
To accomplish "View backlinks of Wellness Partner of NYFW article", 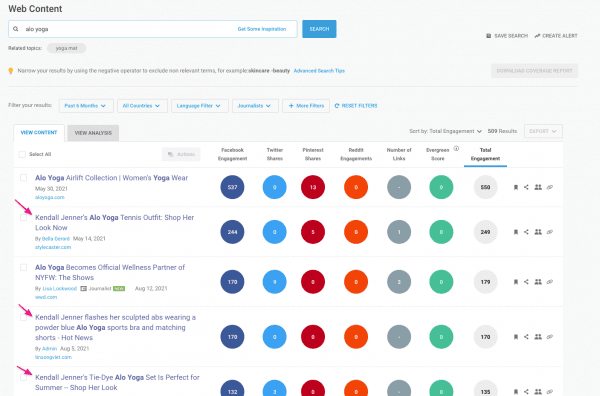I will (x=549, y=282).
